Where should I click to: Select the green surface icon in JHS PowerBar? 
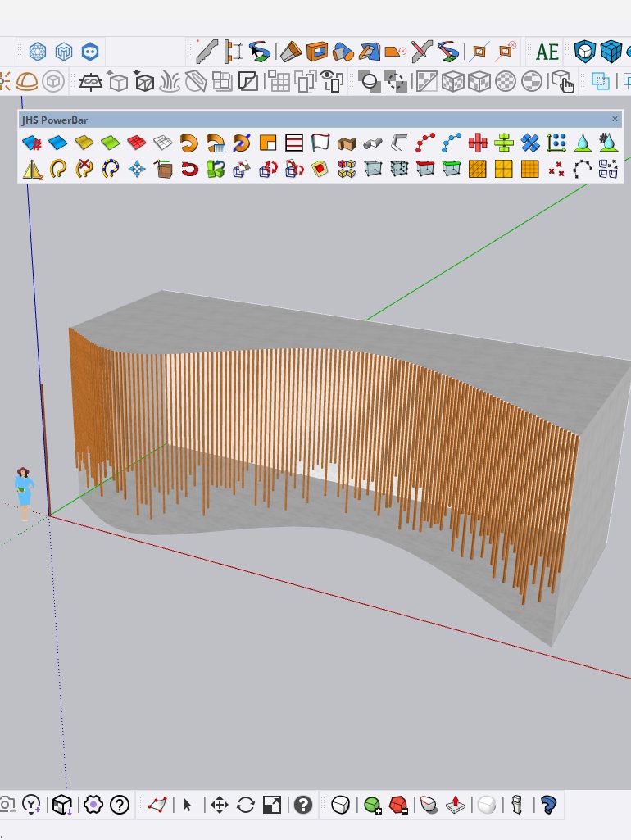click(111, 143)
